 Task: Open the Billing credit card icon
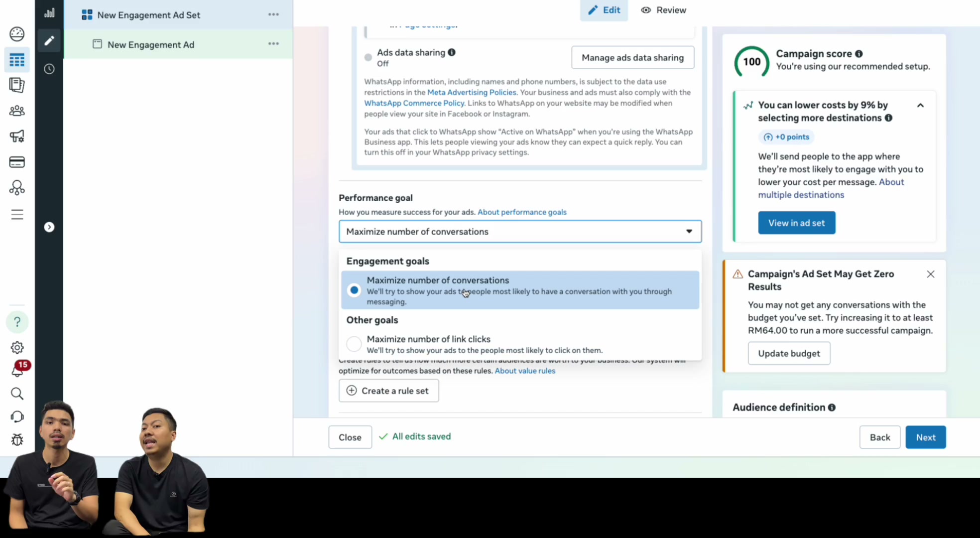tap(17, 162)
